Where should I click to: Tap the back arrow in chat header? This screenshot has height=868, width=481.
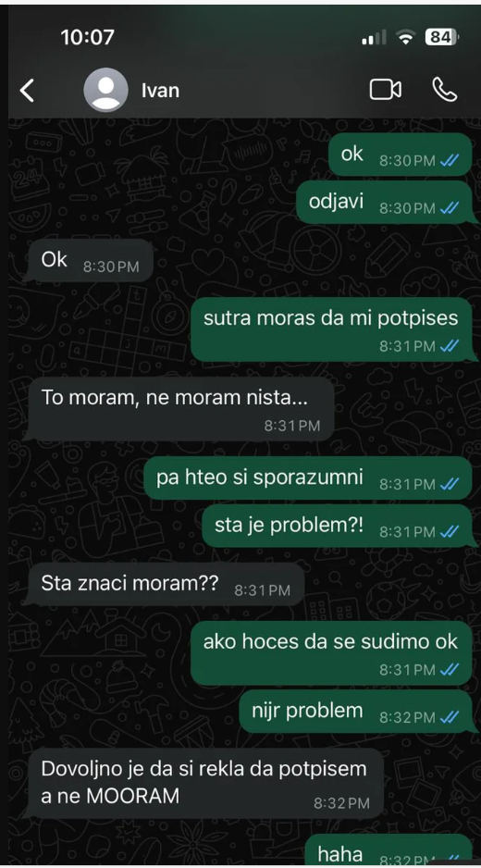27,90
